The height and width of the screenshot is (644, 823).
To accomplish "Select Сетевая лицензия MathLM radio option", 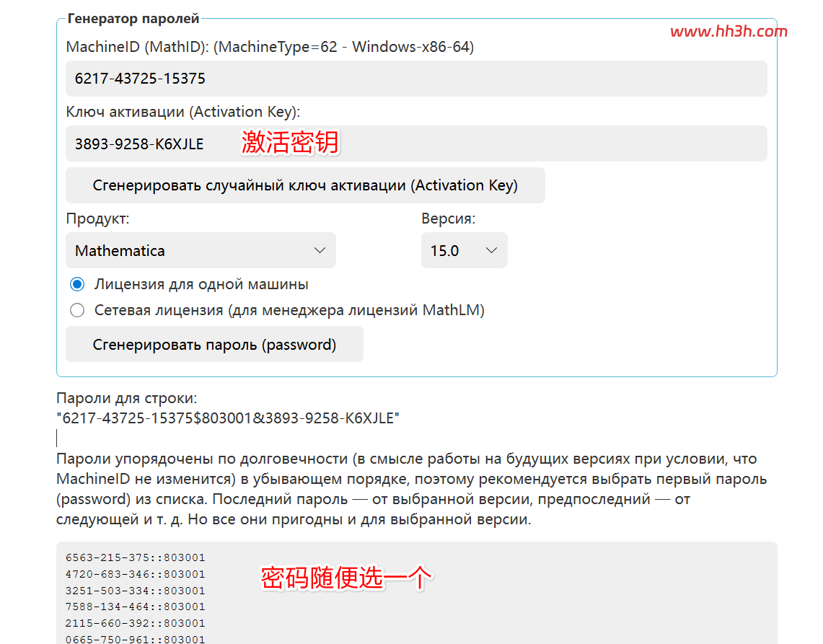I will [77, 310].
